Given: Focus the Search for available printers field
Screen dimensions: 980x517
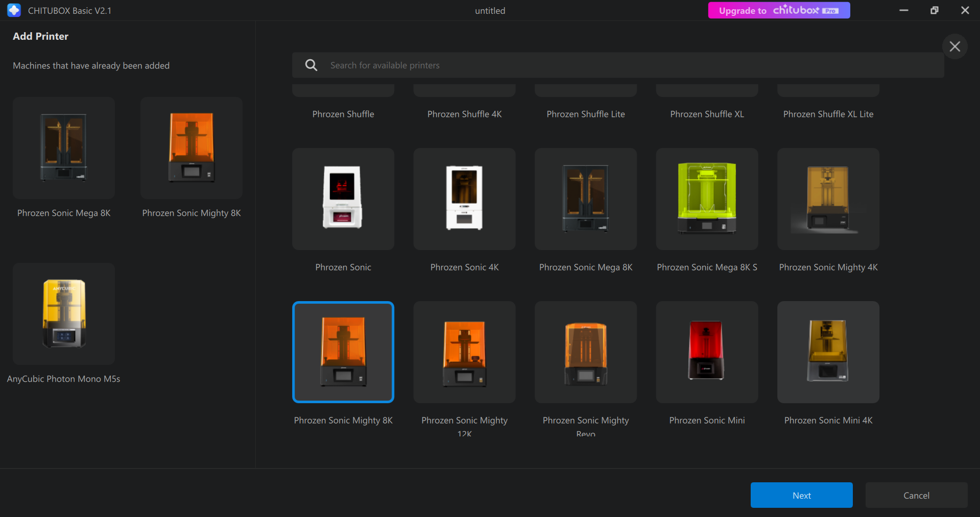Looking at the screenshot, I should tap(618, 65).
